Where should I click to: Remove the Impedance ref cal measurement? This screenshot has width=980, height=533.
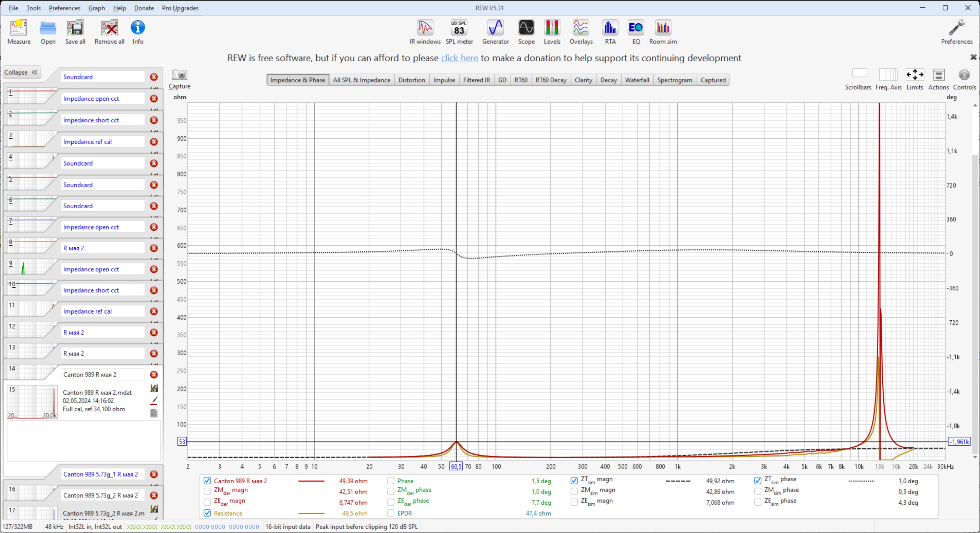[x=154, y=141]
